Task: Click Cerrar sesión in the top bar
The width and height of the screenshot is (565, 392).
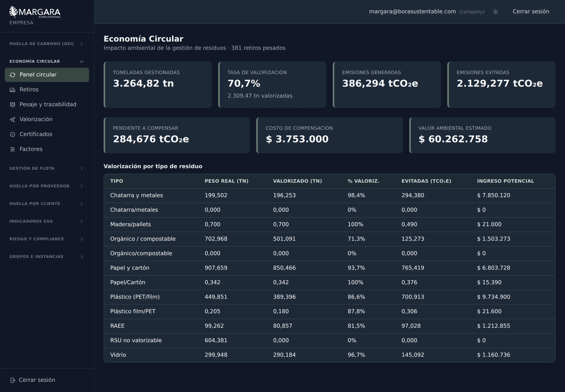Action: coord(531,12)
